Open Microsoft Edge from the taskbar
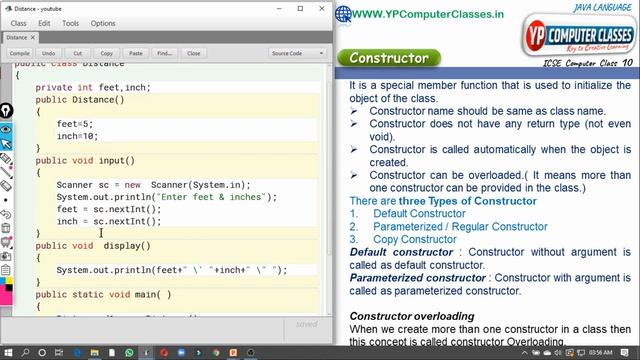Viewport: 640px width, 360px height. [x=77, y=353]
